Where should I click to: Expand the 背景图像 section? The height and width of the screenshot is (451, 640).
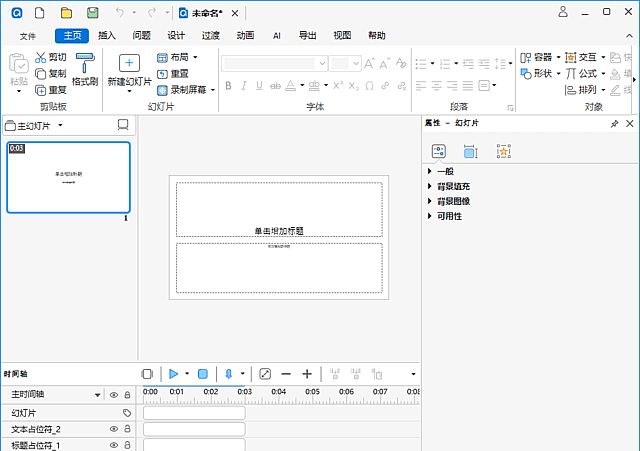pyautogui.click(x=429, y=201)
